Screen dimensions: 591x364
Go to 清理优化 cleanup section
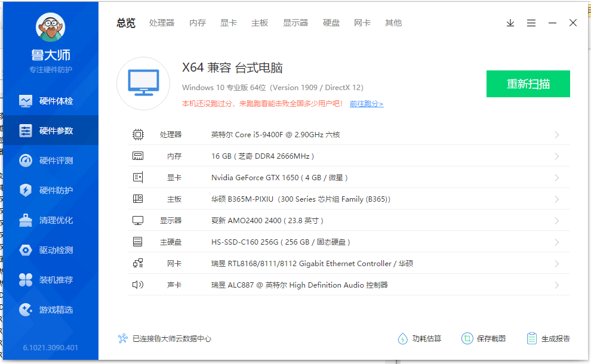click(x=49, y=220)
